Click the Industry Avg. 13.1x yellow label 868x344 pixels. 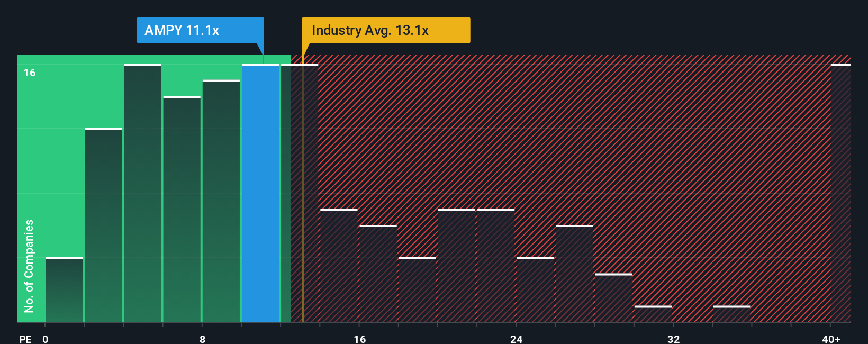(x=386, y=30)
